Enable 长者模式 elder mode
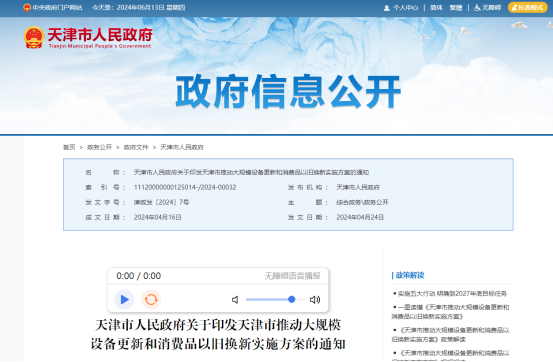553x362 pixels. click(x=528, y=7)
